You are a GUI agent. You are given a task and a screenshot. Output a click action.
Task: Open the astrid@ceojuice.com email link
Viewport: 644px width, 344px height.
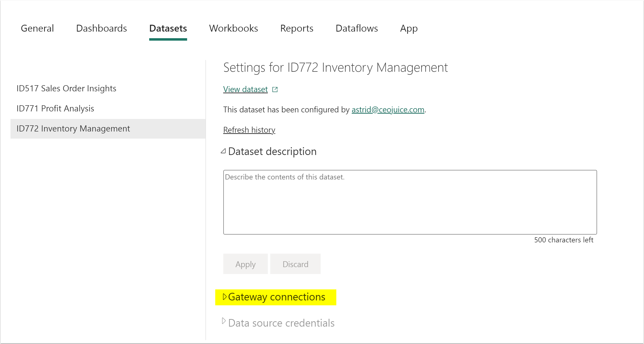click(x=388, y=110)
